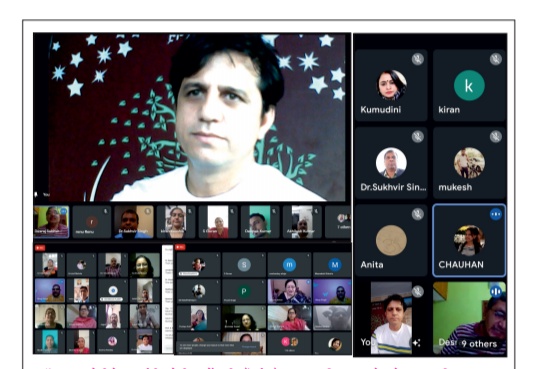540x369 pixels.
Task: Click Dr.Sukhvir's round profile photo
Action: [x=391, y=163]
